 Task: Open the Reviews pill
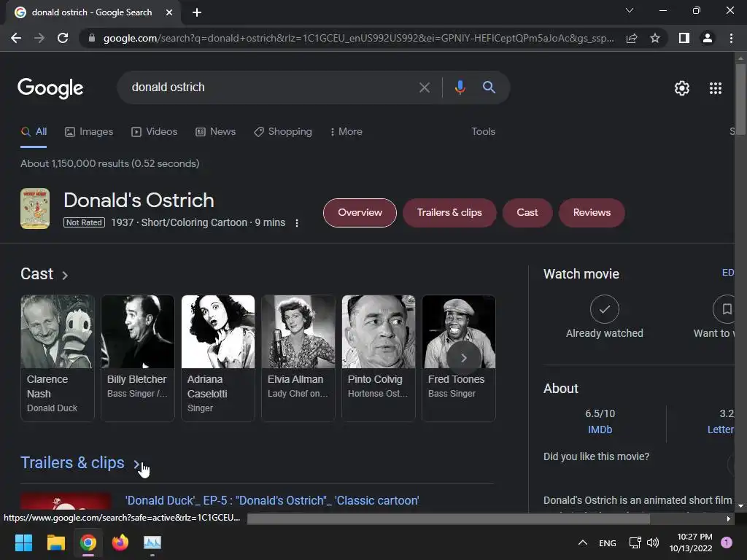coord(592,213)
